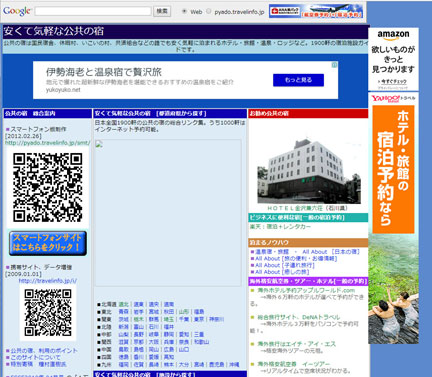432x377 pixels.
Task: Select the Web search radio button
Action: (184, 11)
